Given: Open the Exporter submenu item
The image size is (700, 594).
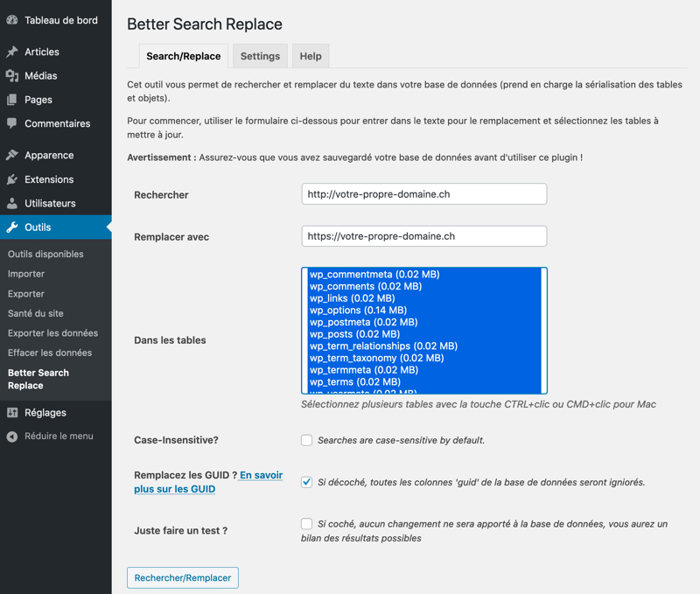Looking at the screenshot, I should [x=26, y=294].
